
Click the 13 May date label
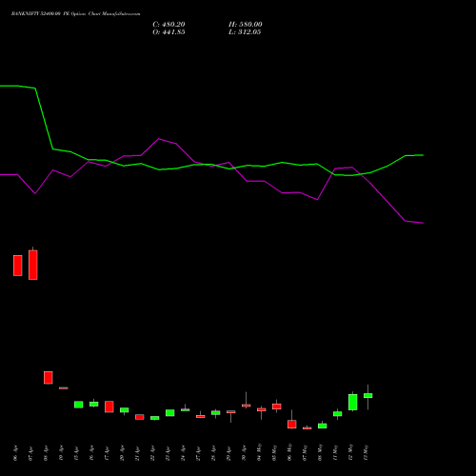point(367,452)
